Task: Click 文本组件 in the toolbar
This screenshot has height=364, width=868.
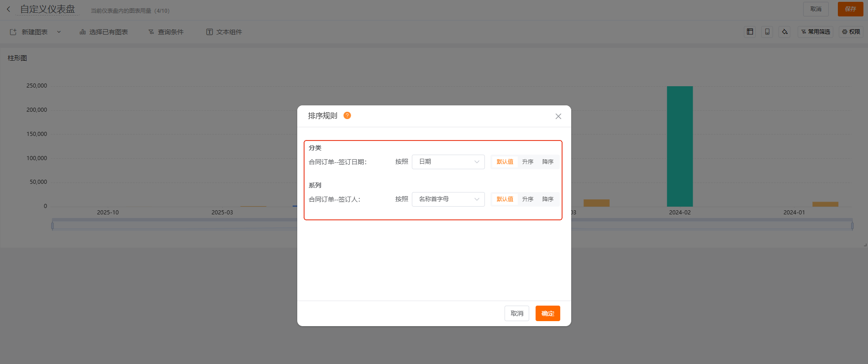Action: [224, 32]
